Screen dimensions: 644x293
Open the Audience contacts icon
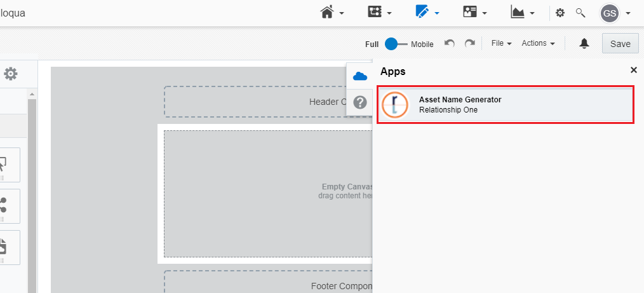coord(469,12)
